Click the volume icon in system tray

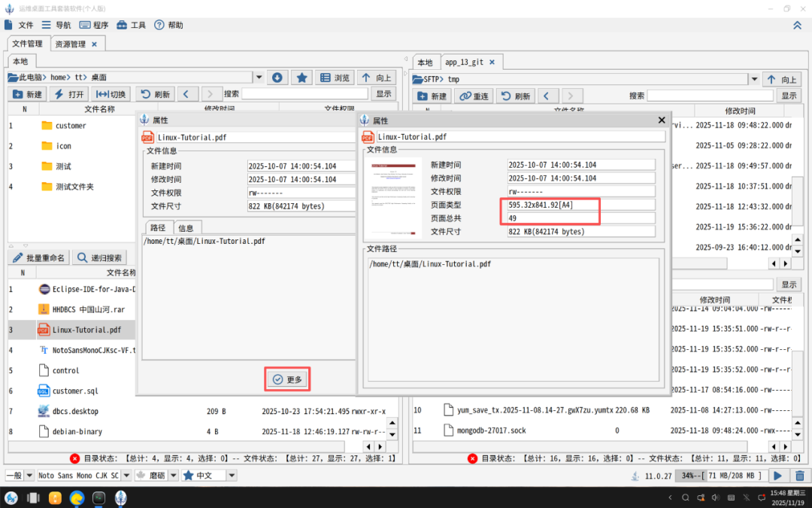click(716, 497)
